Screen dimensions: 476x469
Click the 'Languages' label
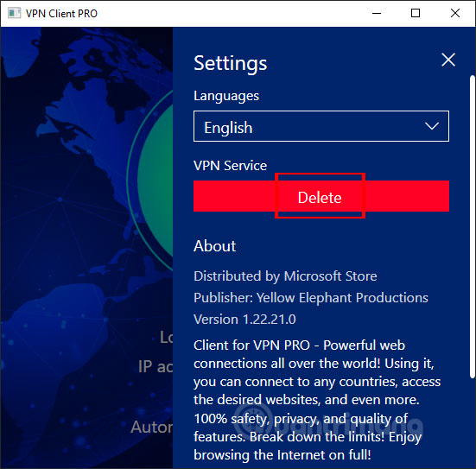pyautogui.click(x=226, y=96)
